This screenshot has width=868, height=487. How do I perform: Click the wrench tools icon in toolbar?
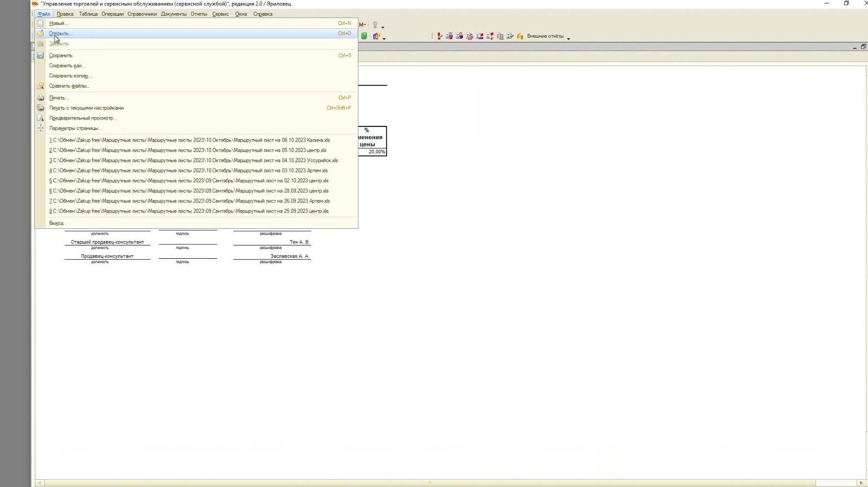pos(375,24)
